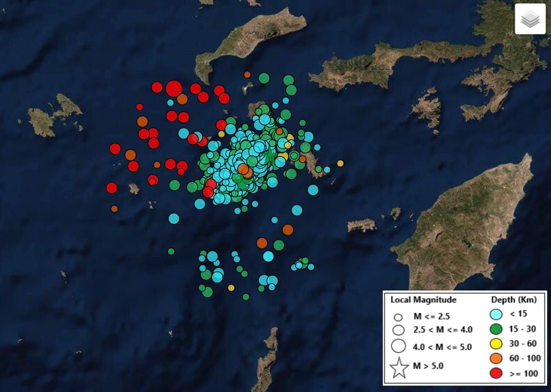
Task: Click the 'M > 5.0' legend label
Action: point(428,366)
